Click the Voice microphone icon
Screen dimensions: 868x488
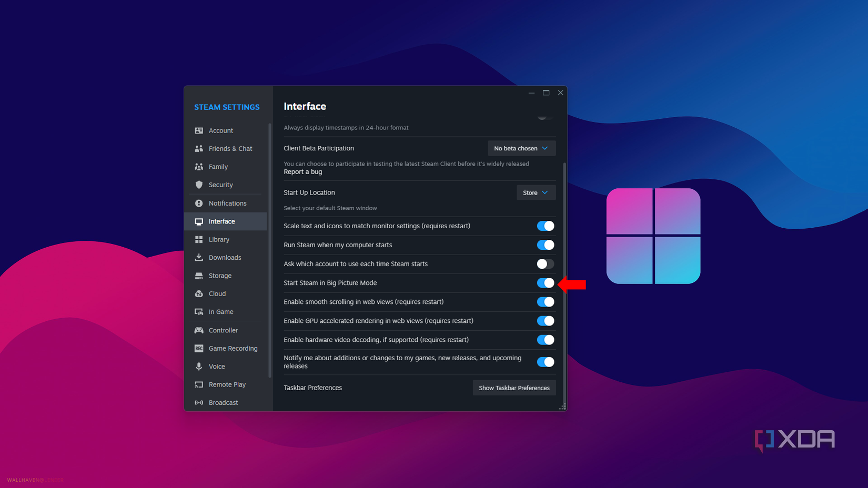[199, 366]
